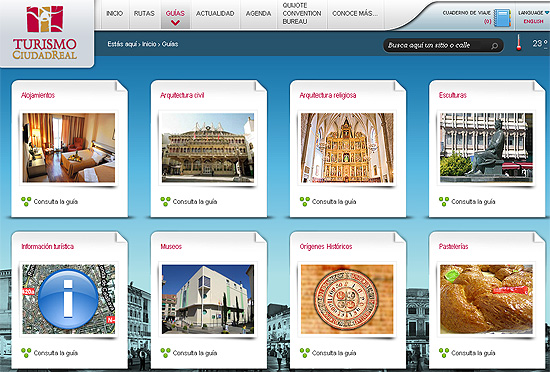Open the Rutas menu item
This screenshot has height=372, width=550.
click(144, 13)
